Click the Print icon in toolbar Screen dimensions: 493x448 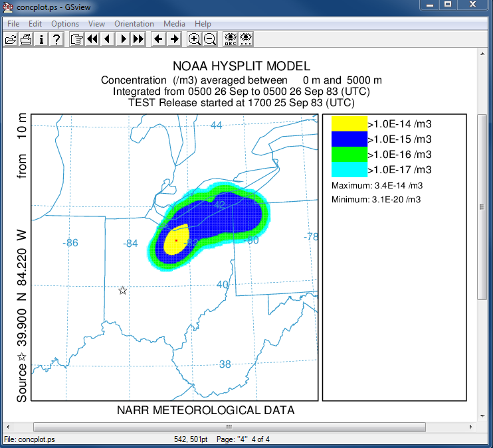(26, 39)
